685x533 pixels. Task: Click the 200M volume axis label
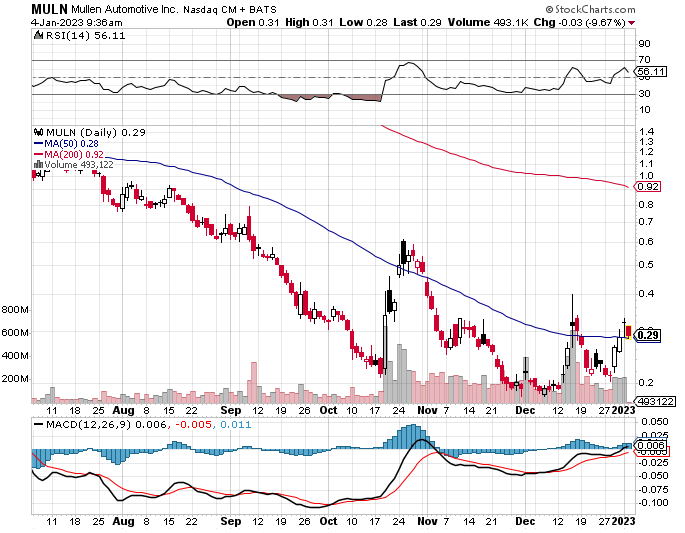point(15,378)
